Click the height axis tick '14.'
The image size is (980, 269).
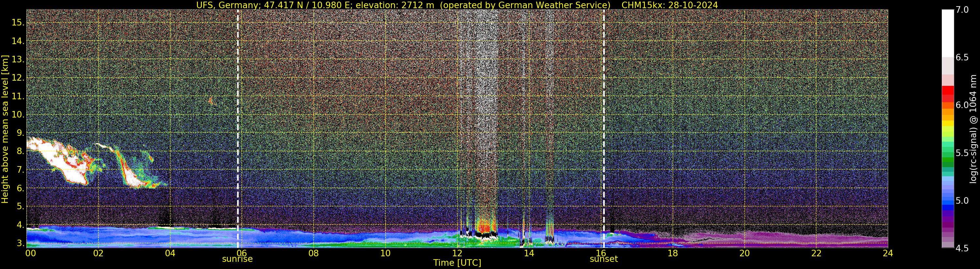(18, 41)
